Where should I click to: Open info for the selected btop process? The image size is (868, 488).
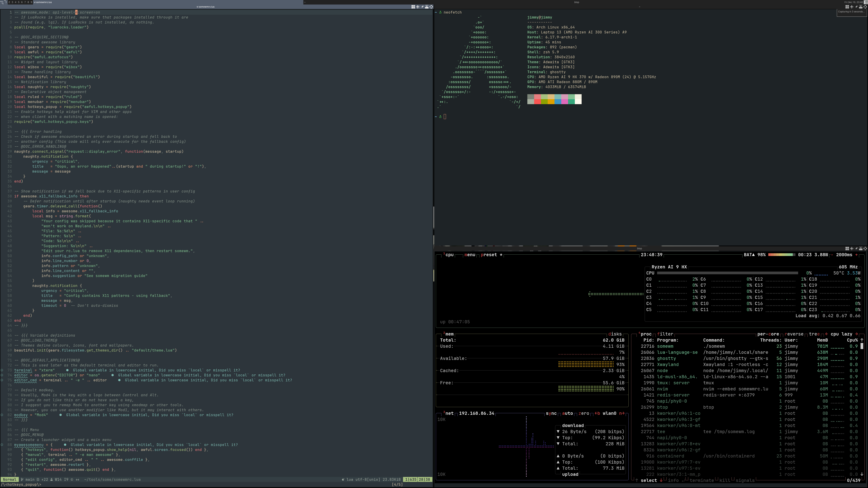676,481
